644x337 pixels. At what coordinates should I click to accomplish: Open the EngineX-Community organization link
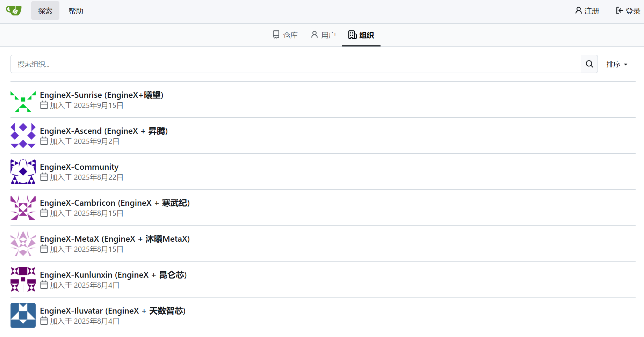[79, 167]
